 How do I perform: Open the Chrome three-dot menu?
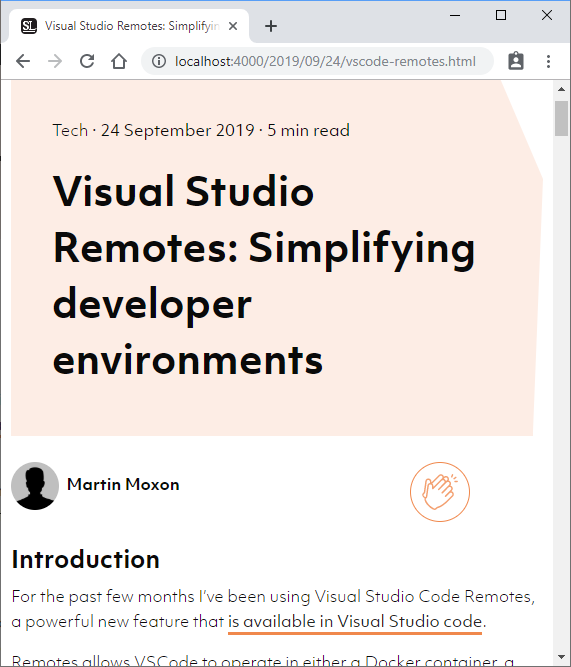tap(548, 61)
